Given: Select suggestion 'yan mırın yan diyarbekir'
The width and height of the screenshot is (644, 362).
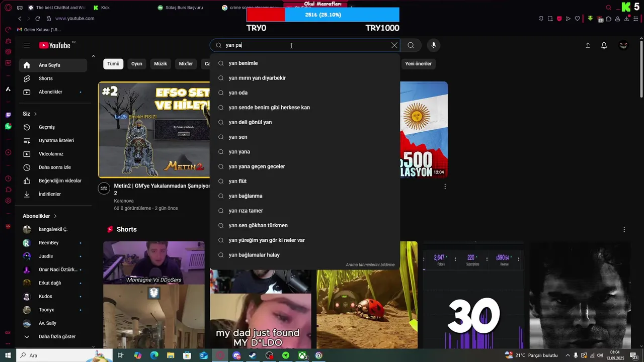Looking at the screenshot, I should click(x=305, y=78).
